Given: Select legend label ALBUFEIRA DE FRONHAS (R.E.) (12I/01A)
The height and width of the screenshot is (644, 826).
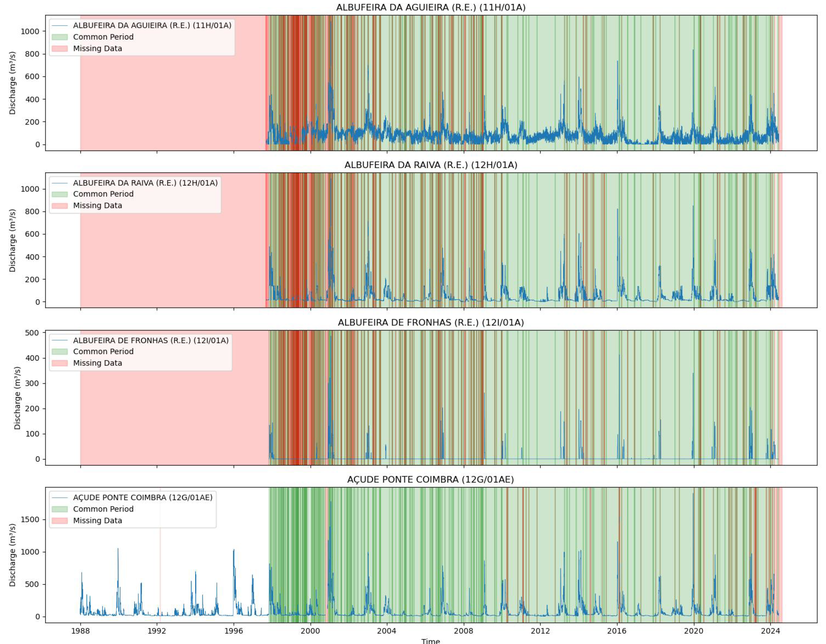Looking at the screenshot, I should coord(151,340).
